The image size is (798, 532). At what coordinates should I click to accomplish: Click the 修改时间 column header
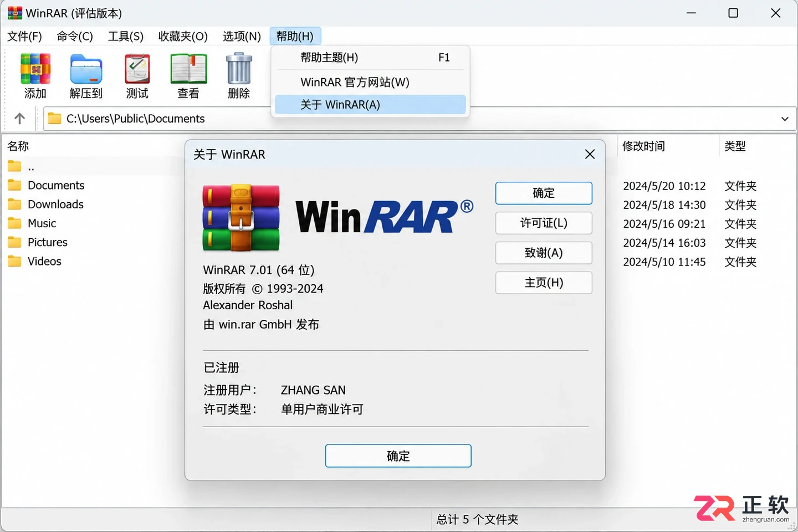click(643, 146)
